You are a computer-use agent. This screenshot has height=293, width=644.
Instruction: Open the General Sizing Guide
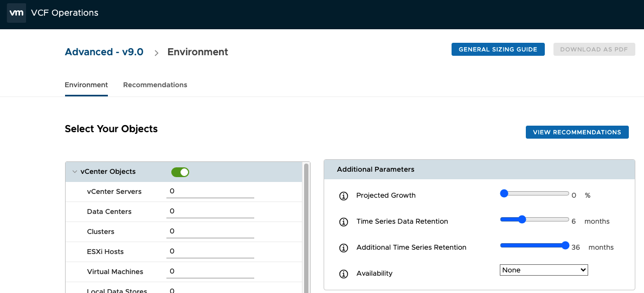click(x=498, y=49)
